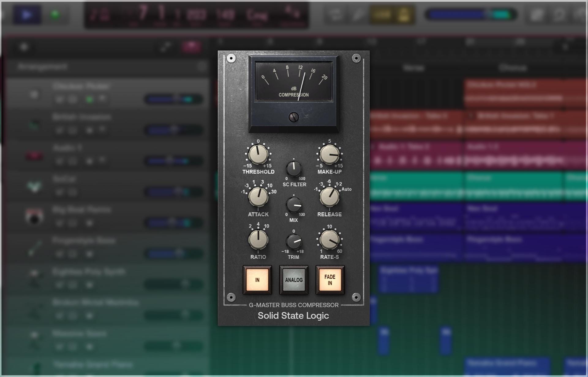Click the G-MASTER BUSS COMPRESSOR label
Image resolution: width=588 pixels, height=377 pixels.
click(x=294, y=305)
